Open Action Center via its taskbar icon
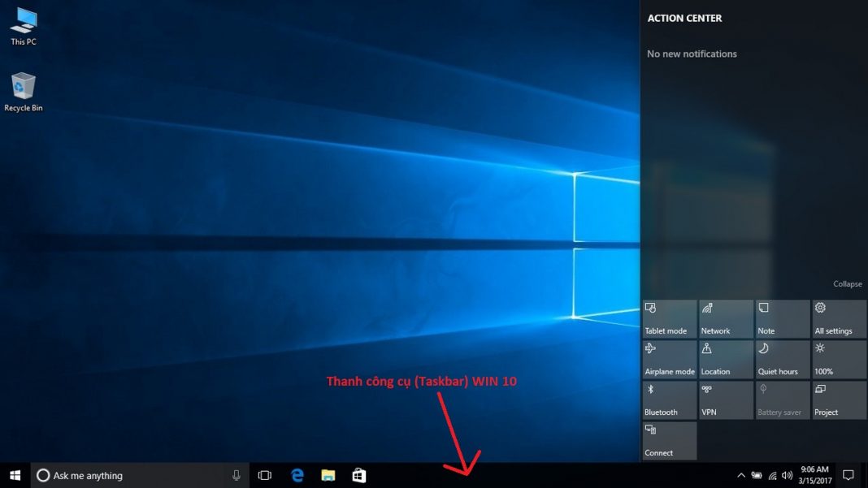868x488 pixels. (848, 475)
